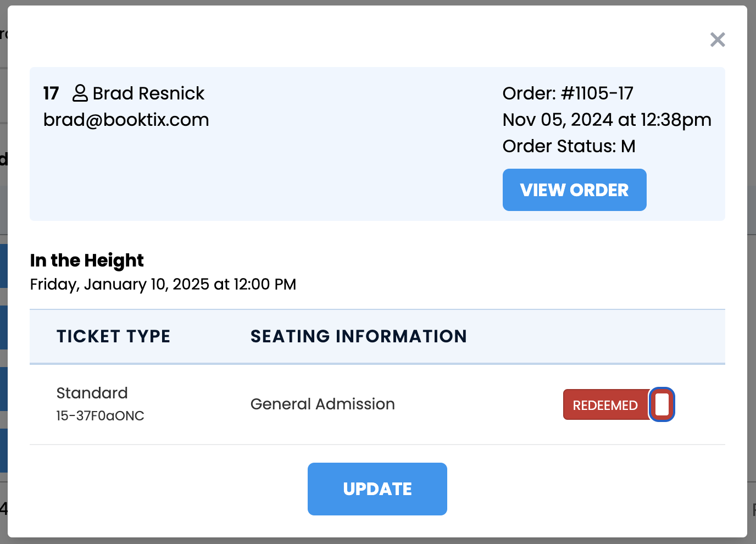The height and width of the screenshot is (544, 756).
Task: Click the Order Status: M text
Action: click(x=569, y=146)
